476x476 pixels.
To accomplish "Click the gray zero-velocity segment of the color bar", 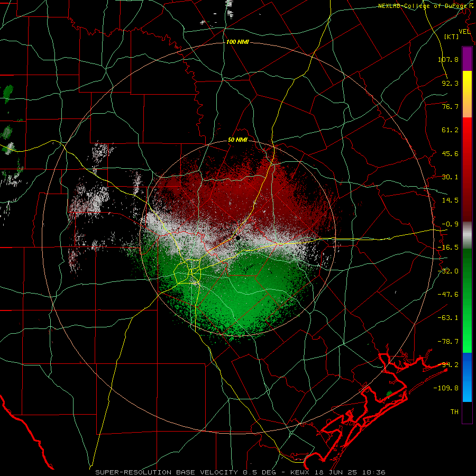I will click(467, 235).
